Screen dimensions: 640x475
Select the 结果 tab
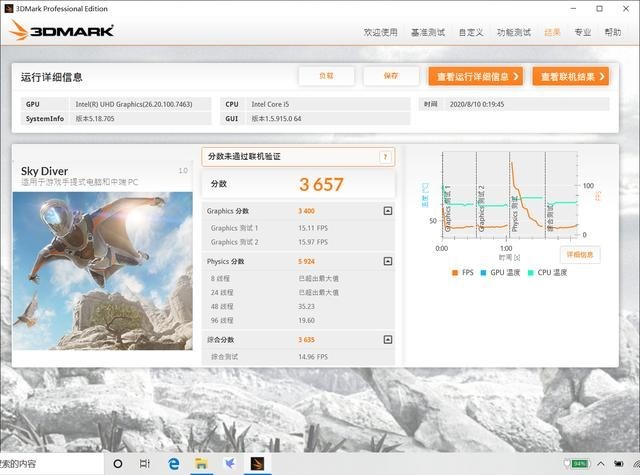click(552, 32)
